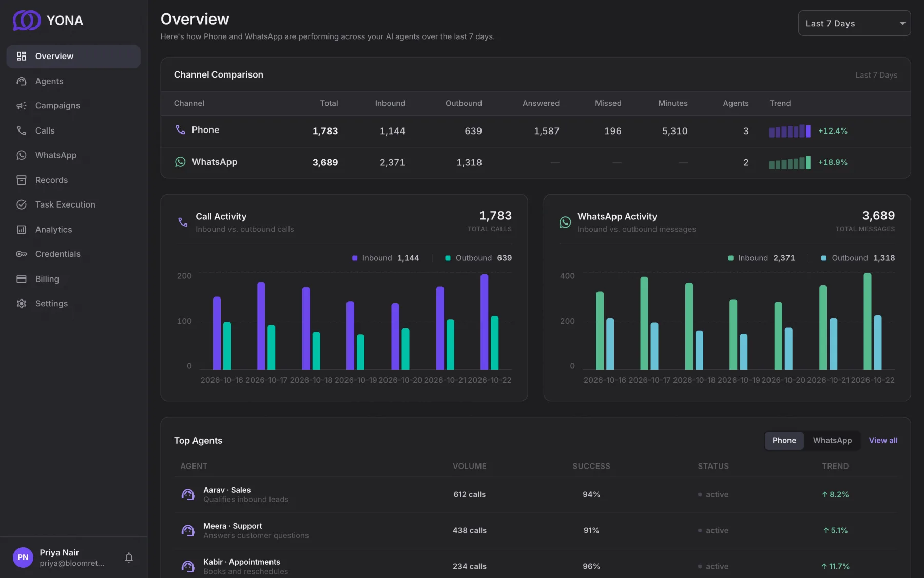This screenshot has height=578, width=924.
Task: Open notifications with the bell icon
Action: [x=129, y=557]
